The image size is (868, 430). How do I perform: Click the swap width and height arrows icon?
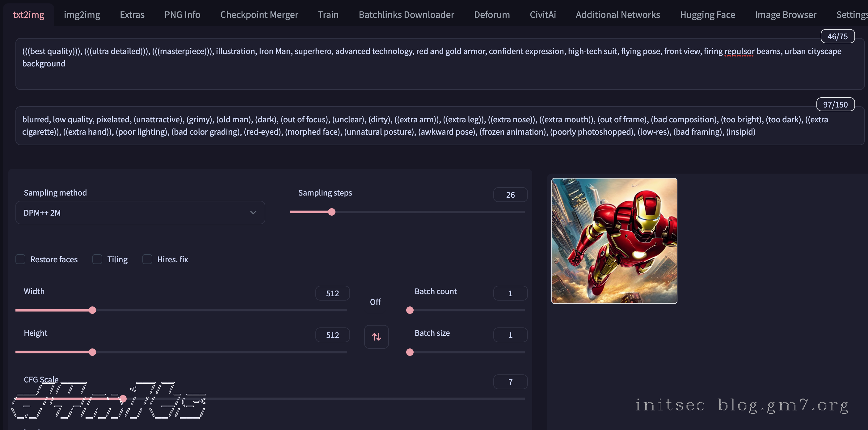(x=376, y=337)
